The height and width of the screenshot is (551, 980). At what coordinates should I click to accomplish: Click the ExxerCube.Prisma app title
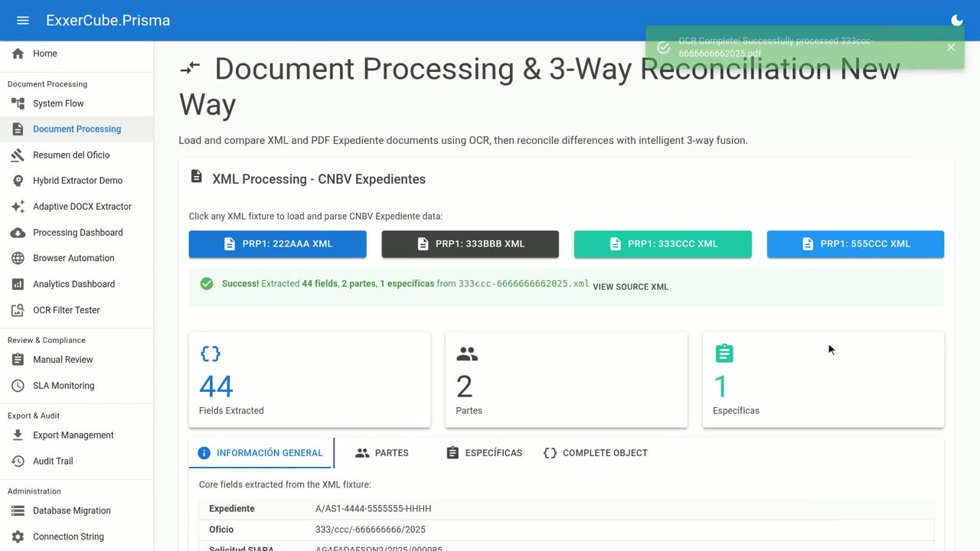[x=108, y=21]
